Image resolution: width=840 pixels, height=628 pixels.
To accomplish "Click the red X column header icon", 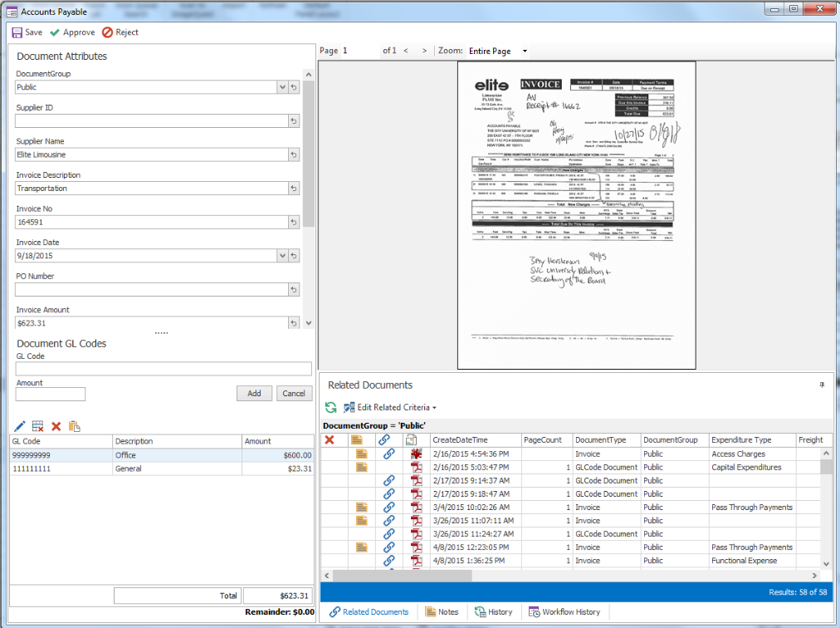I will pos(330,439).
